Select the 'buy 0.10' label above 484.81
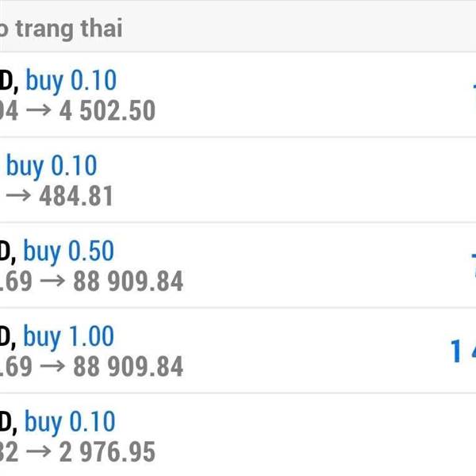 point(52,167)
